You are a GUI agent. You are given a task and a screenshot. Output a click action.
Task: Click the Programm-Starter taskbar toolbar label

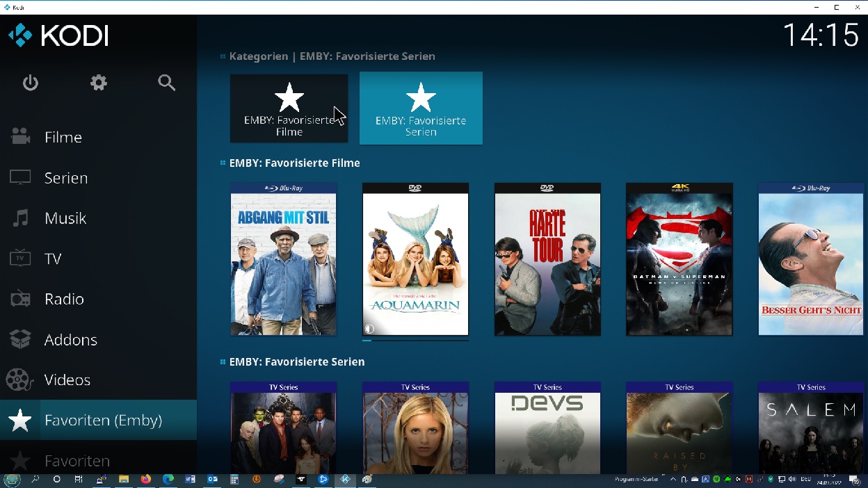(x=635, y=480)
